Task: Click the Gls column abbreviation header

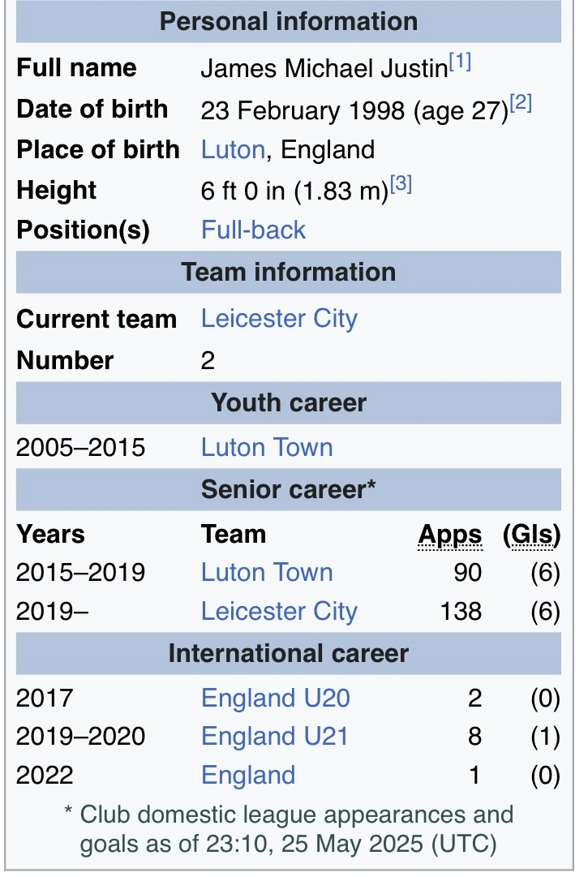Action: 532,535
